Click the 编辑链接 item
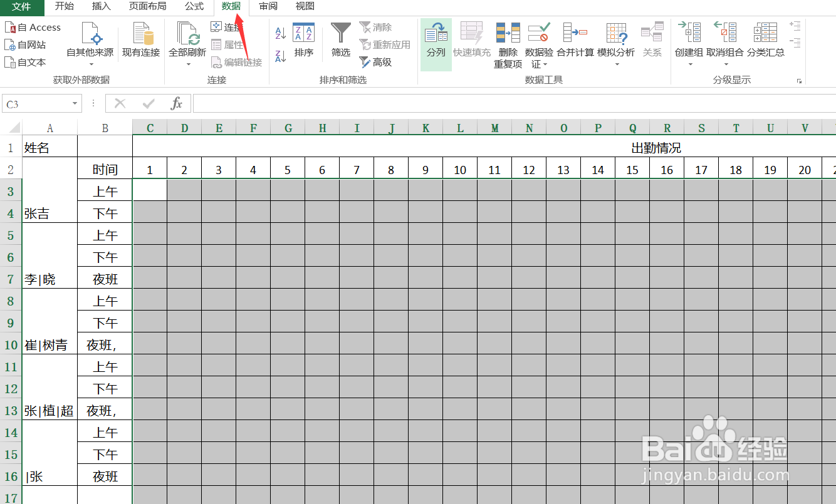The image size is (836, 504). [236, 63]
